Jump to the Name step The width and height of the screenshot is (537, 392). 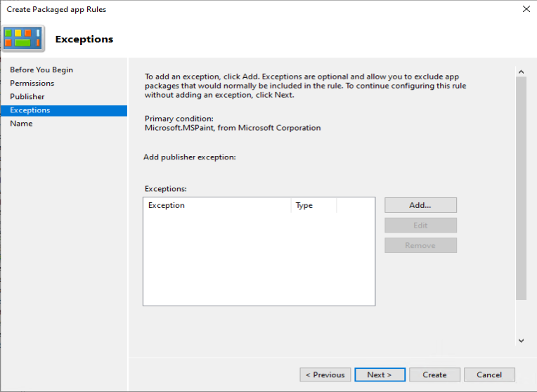[x=21, y=124]
